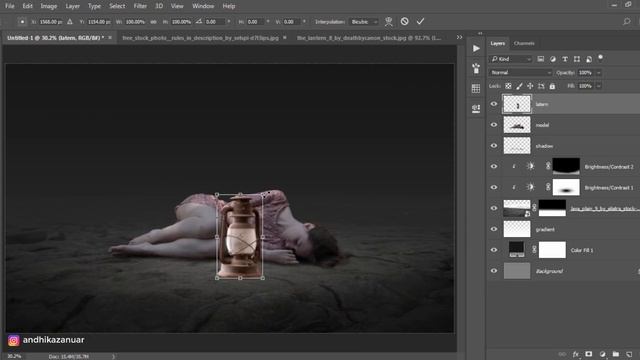Switch to the tree stock photo document tab
Screen dimensions: 640x360
(200, 38)
